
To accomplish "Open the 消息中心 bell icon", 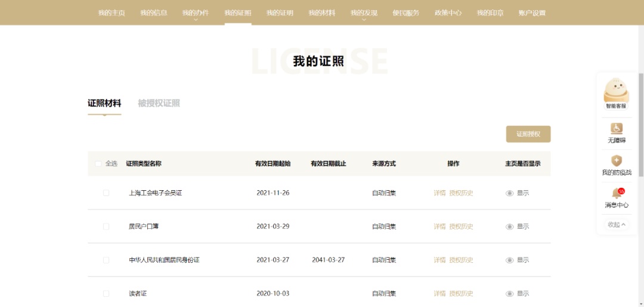I will click(x=616, y=194).
